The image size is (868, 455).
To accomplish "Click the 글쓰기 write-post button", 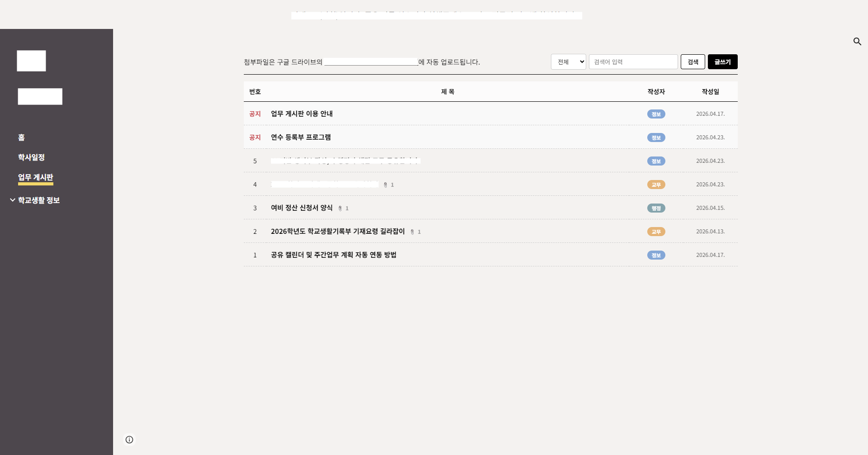I will [723, 62].
